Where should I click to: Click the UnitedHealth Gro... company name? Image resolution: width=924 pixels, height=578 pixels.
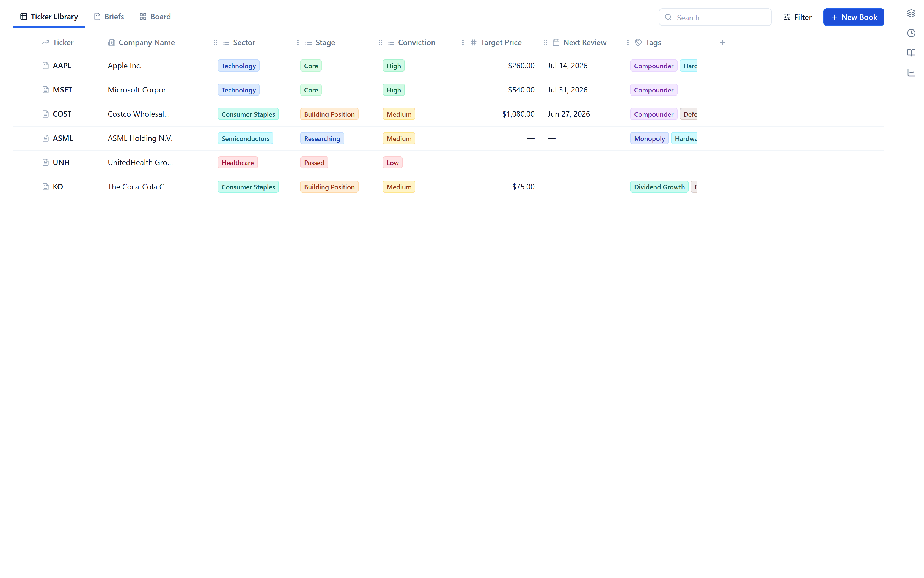(140, 162)
